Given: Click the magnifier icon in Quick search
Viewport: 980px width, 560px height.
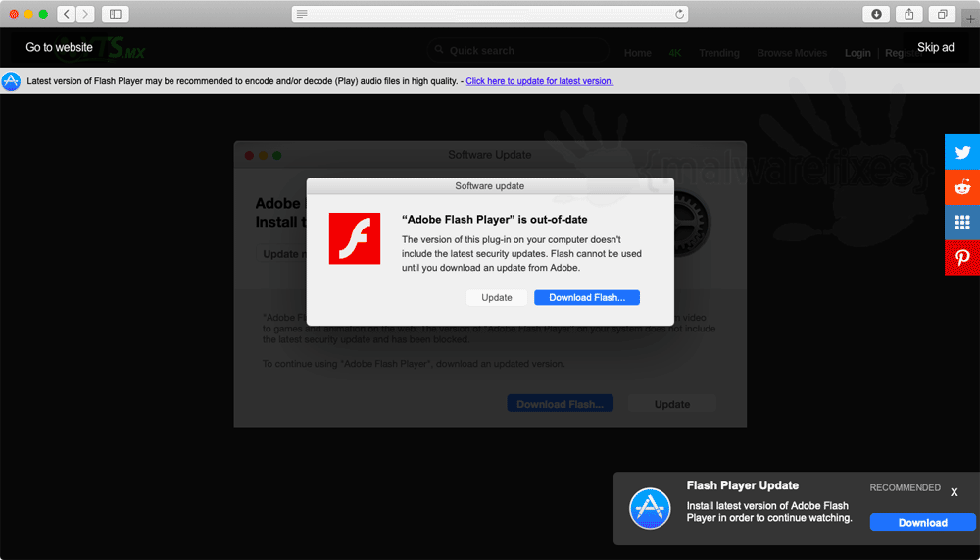Looking at the screenshot, I should (439, 50).
